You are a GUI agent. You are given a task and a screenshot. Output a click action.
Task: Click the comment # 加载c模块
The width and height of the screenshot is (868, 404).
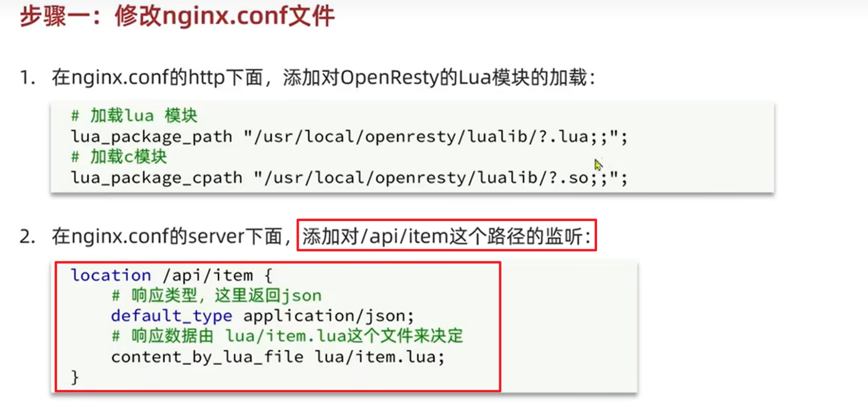119,157
